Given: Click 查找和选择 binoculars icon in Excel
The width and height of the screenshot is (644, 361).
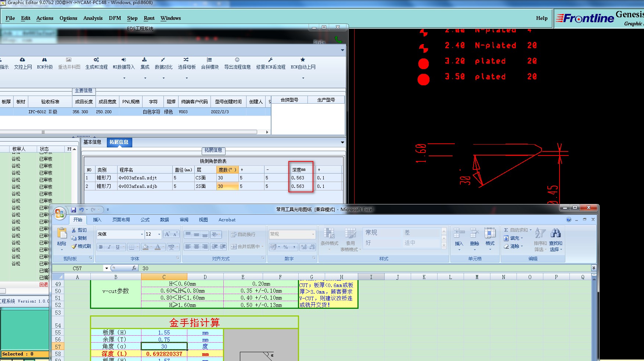Looking at the screenshot, I should (x=555, y=233).
